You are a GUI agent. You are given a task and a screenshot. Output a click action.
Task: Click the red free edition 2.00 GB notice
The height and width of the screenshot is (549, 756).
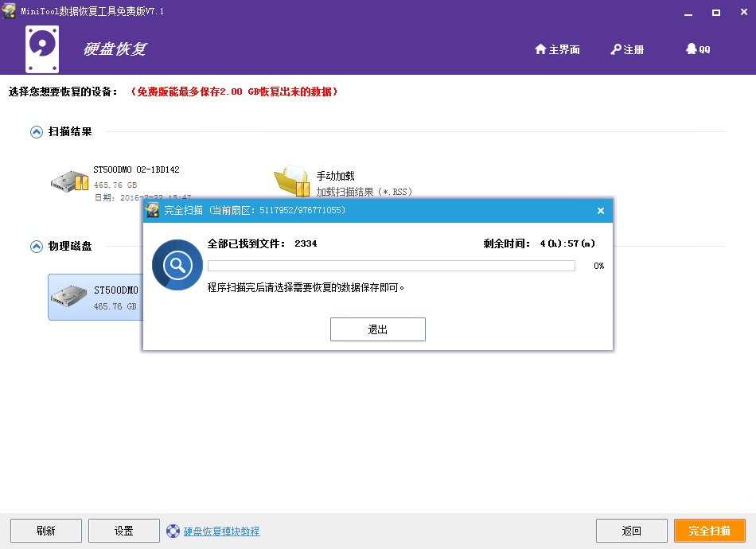click(x=234, y=91)
